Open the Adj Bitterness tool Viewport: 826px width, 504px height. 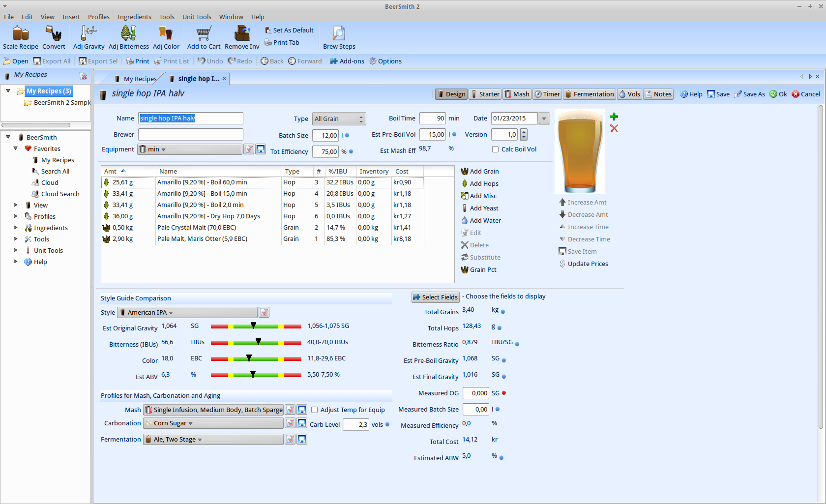[128, 38]
